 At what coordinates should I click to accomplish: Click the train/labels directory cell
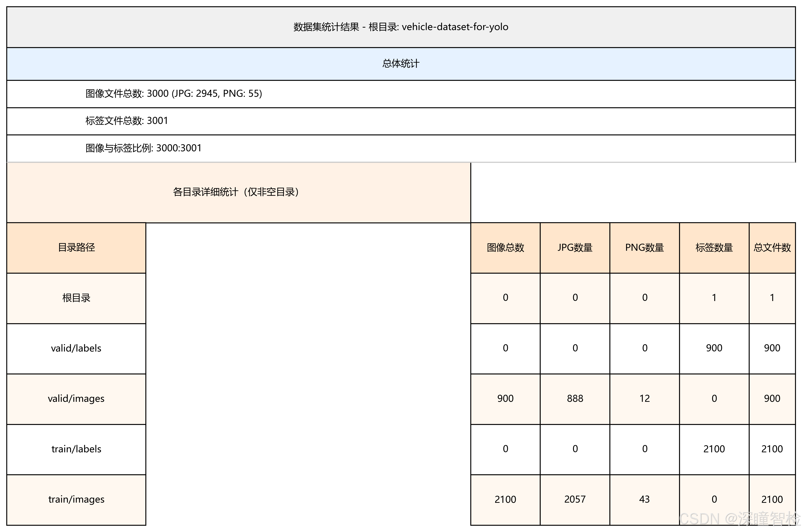pos(76,449)
